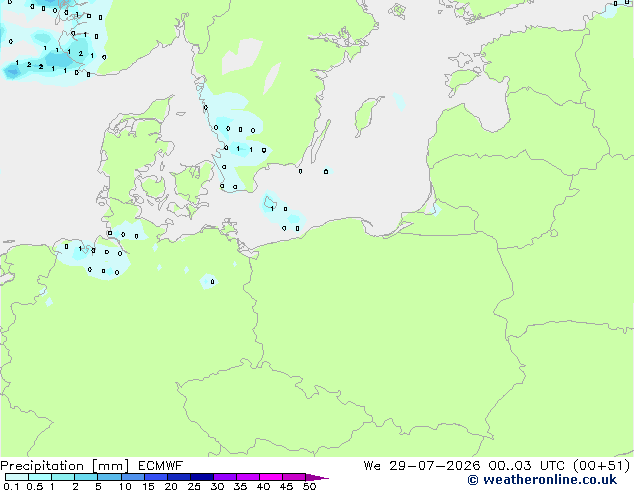Click the 30–35 mm purple legend swatch
The image size is (634, 490).
click(225, 477)
